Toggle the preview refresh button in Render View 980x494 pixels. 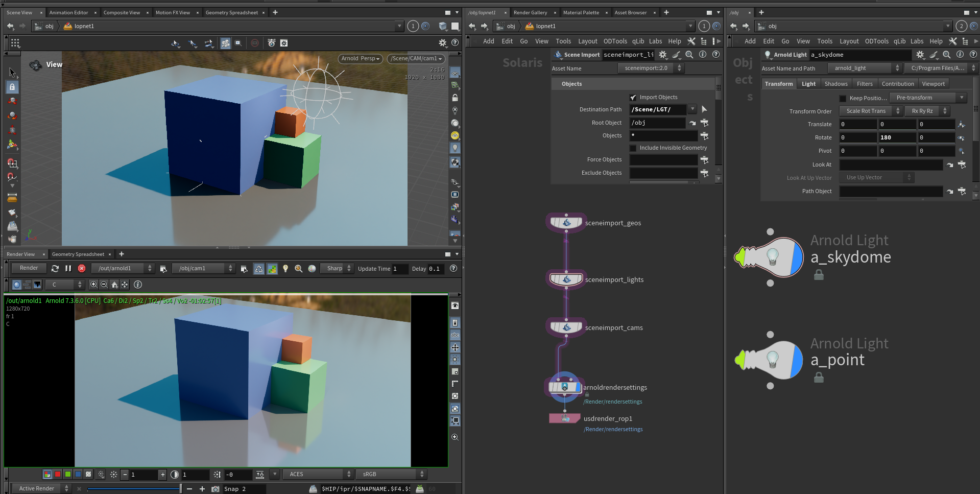point(259,268)
